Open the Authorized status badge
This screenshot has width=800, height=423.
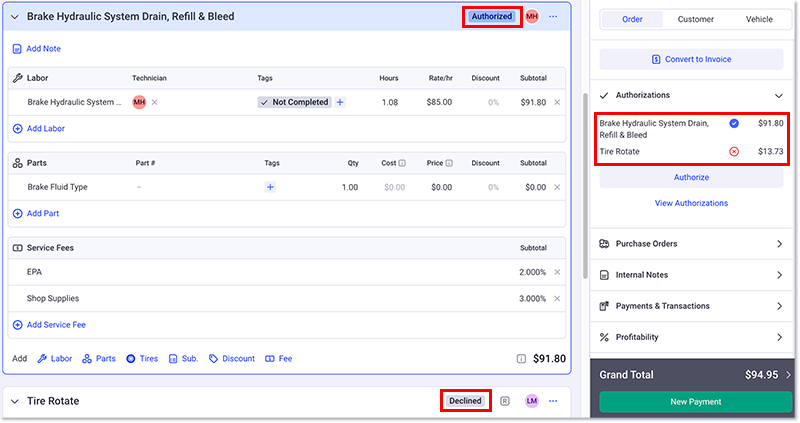click(x=491, y=16)
